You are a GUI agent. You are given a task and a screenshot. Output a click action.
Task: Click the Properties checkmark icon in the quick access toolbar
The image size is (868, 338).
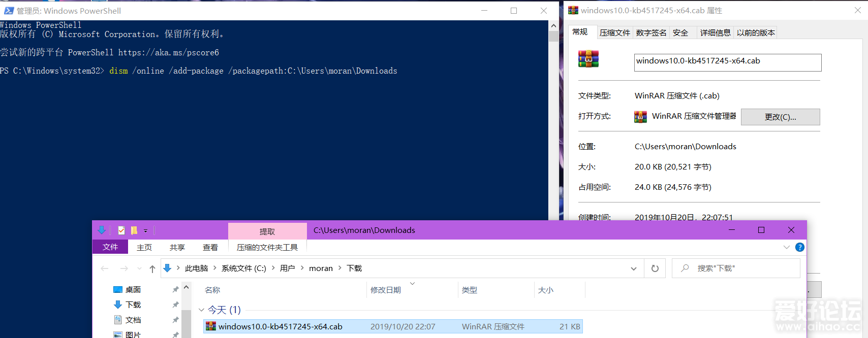[x=121, y=230]
